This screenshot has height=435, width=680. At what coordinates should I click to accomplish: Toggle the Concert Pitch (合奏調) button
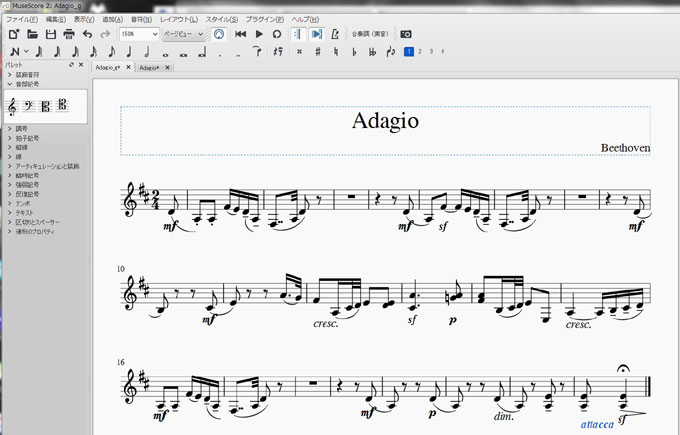pos(367,34)
